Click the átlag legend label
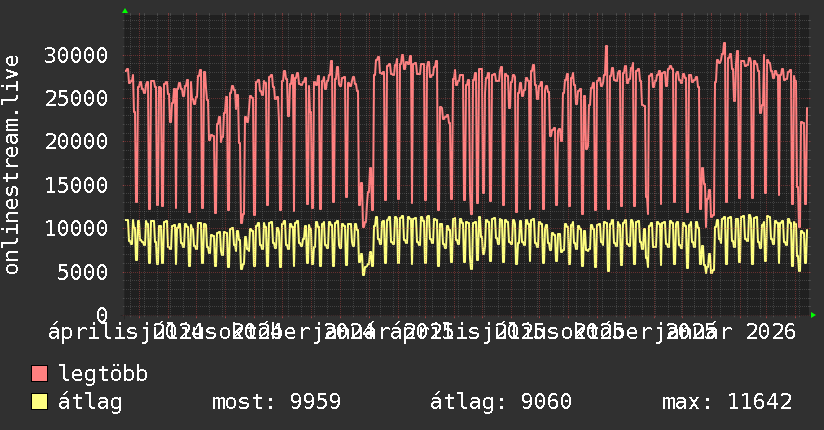Image resolution: width=824 pixels, height=430 pixels. (x=90, y=402)
